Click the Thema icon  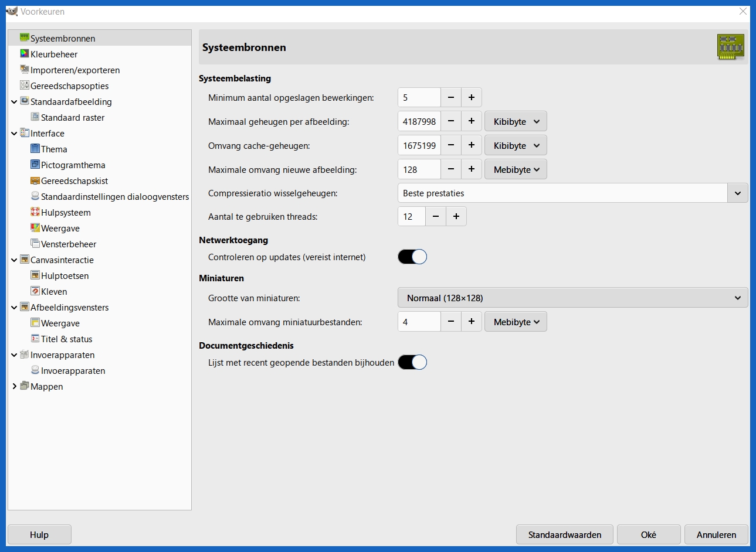tap(35, 148)
